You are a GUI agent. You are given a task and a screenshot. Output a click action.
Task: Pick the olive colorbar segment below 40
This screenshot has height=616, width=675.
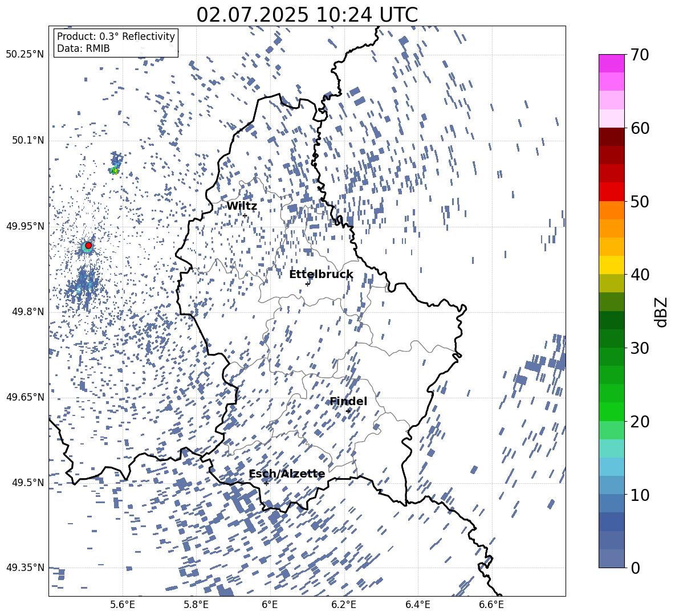click(611, 283)
